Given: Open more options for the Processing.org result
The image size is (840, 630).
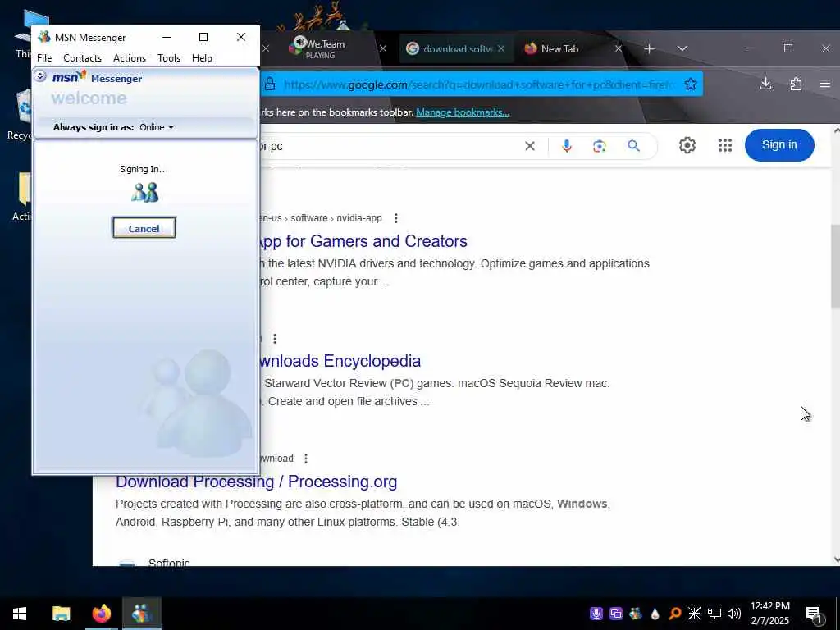Looking at the screenshot, I should coord(306,459).
